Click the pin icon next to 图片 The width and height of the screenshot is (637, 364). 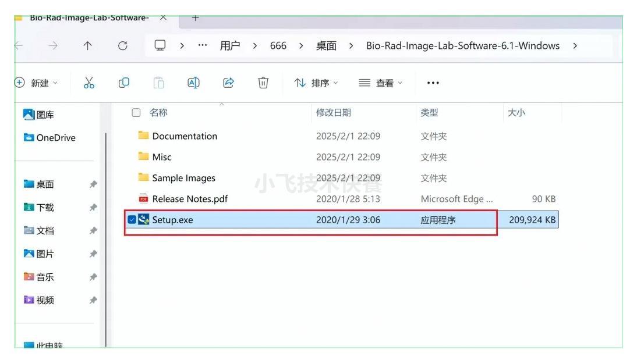point(93,254)
